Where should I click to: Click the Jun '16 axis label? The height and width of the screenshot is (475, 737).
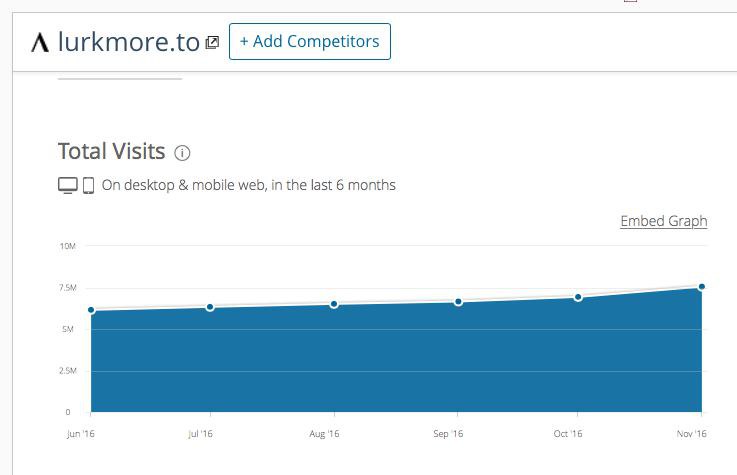coord(81,434)
